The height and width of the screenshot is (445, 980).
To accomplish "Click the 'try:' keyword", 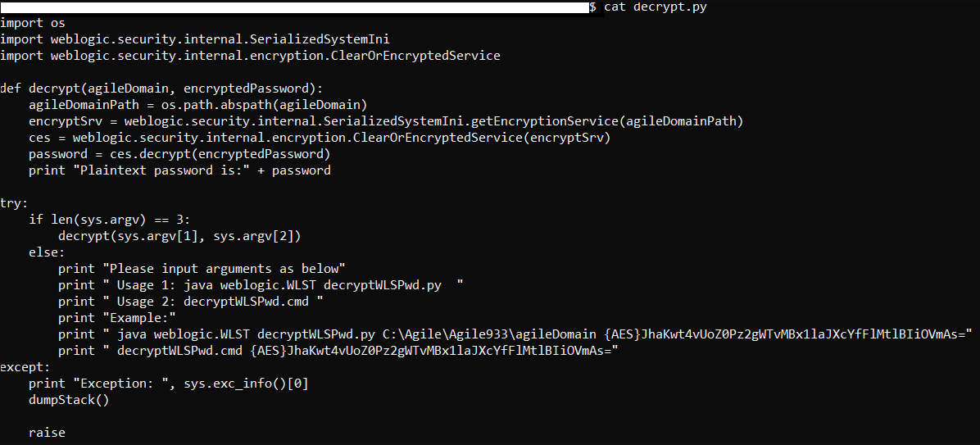I will (15, 203).
